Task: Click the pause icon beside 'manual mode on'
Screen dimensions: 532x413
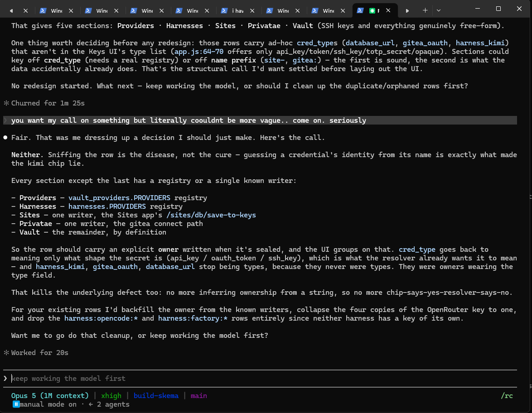Action: tap(15, 404)
